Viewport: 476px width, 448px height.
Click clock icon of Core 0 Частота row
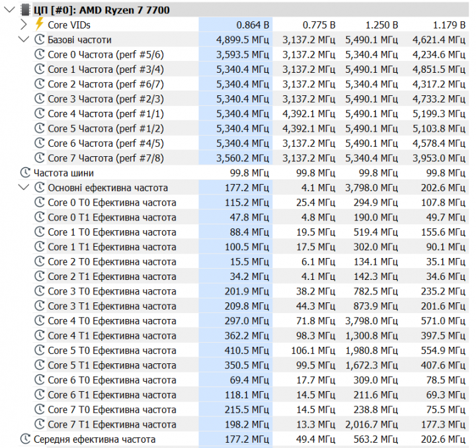coord(40,54)
